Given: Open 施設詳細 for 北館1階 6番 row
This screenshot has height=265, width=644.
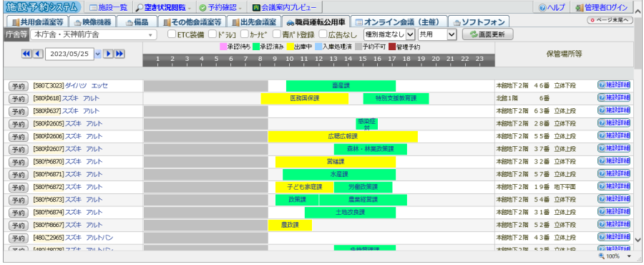Looking at the screenshot, I should point(614,98).
